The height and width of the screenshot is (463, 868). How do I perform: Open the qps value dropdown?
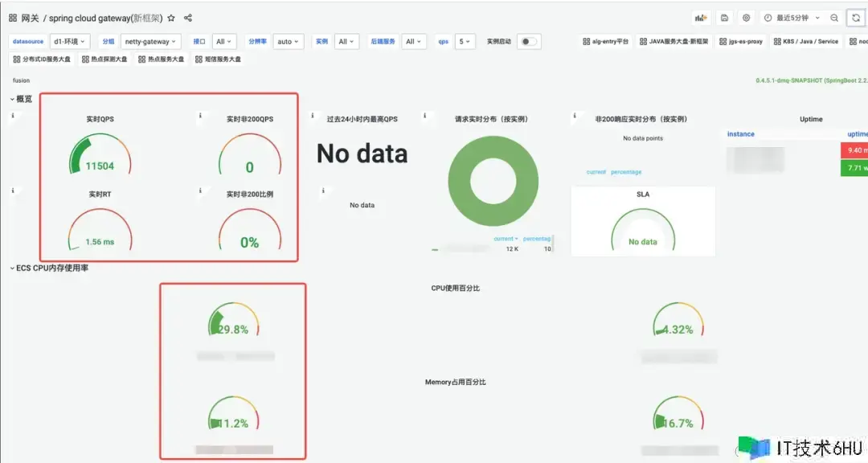point(465,41)
